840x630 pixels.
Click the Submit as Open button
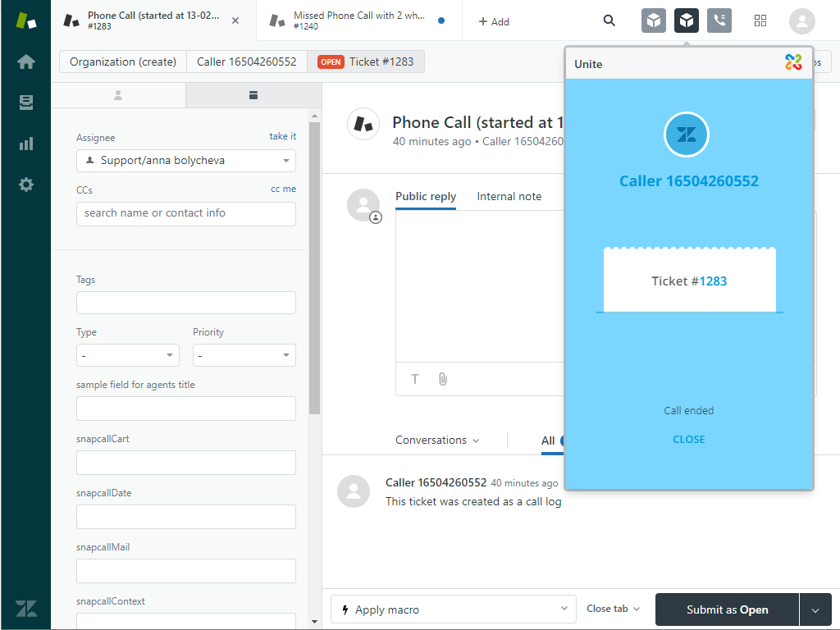click(727, 609)
